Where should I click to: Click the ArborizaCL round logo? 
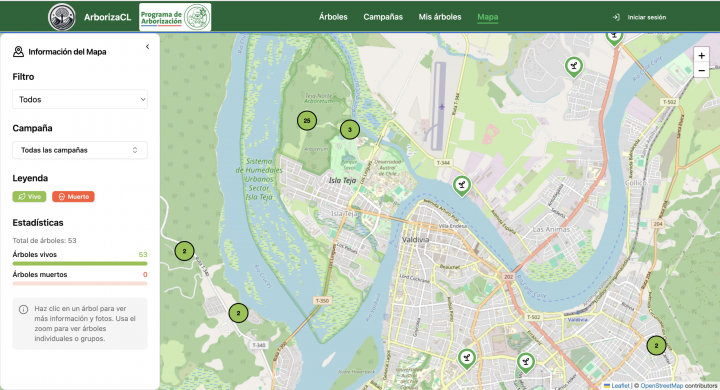click(x=62, y=17)
